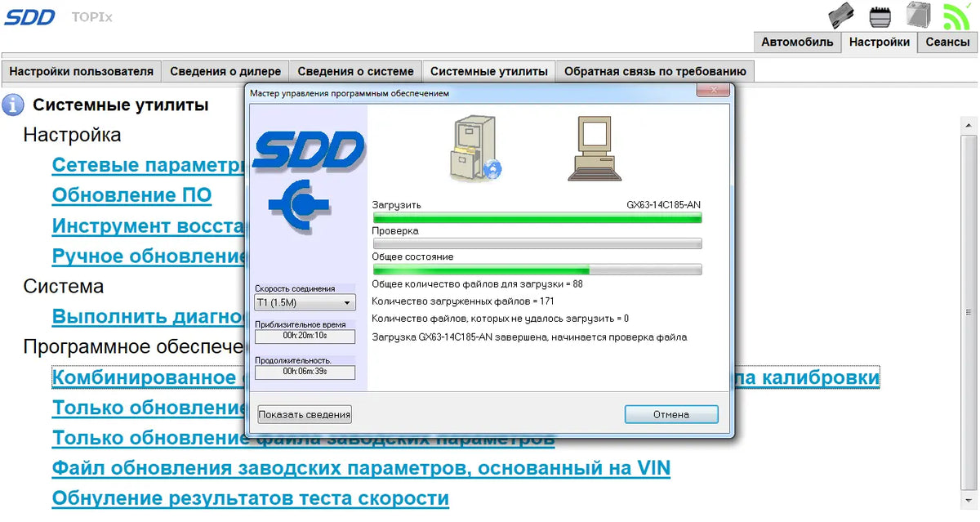Open Файл обновления заводских параметров, основанный на VIN

pos(361,468)
